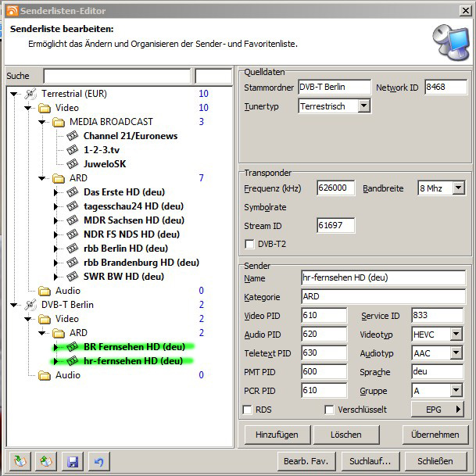Click into the Suche search field
This screenshot has height=476, width=476.
(x=117, y=76)
